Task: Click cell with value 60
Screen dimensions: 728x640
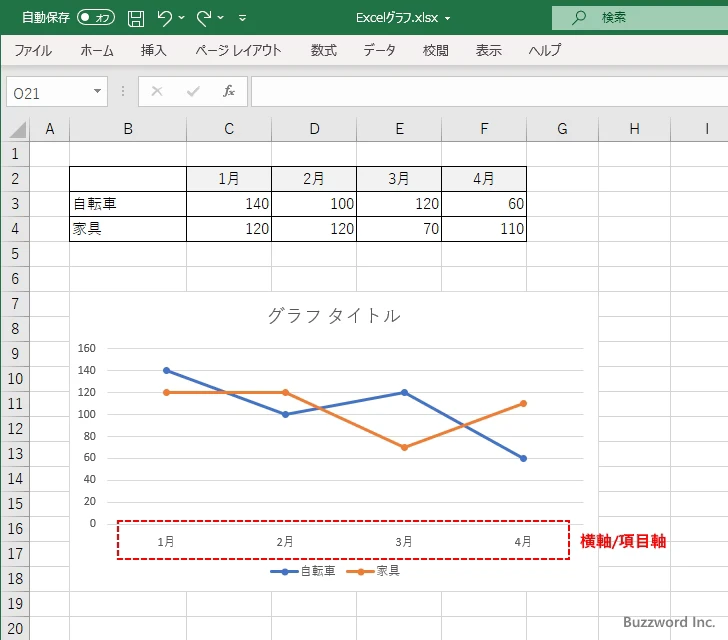Action: click(x=484, y=204)
